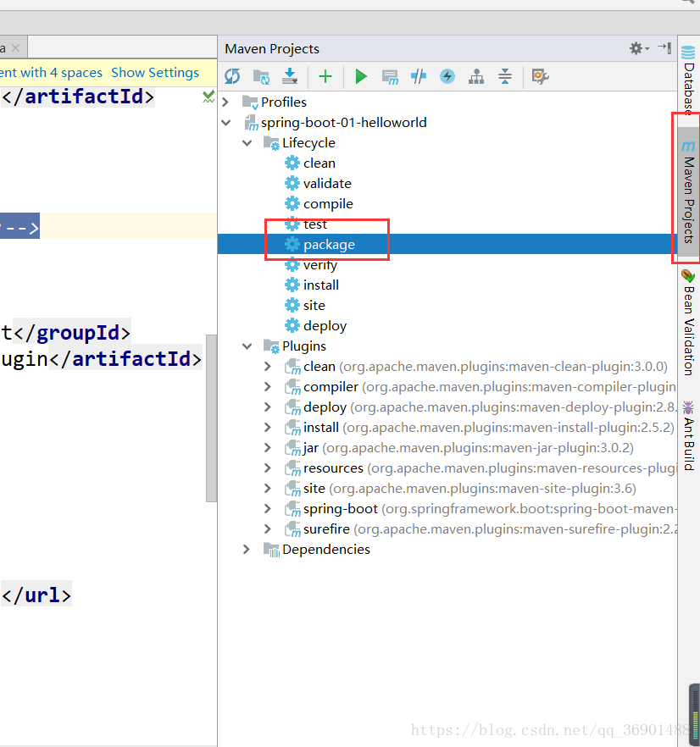Collapse all tree nodes icon

[x=504, y=76]
